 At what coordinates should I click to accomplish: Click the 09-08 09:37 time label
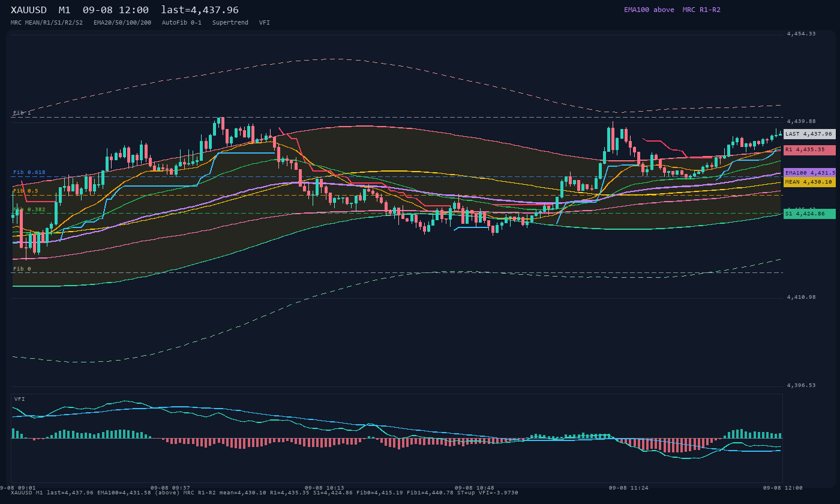pos(170,488)
